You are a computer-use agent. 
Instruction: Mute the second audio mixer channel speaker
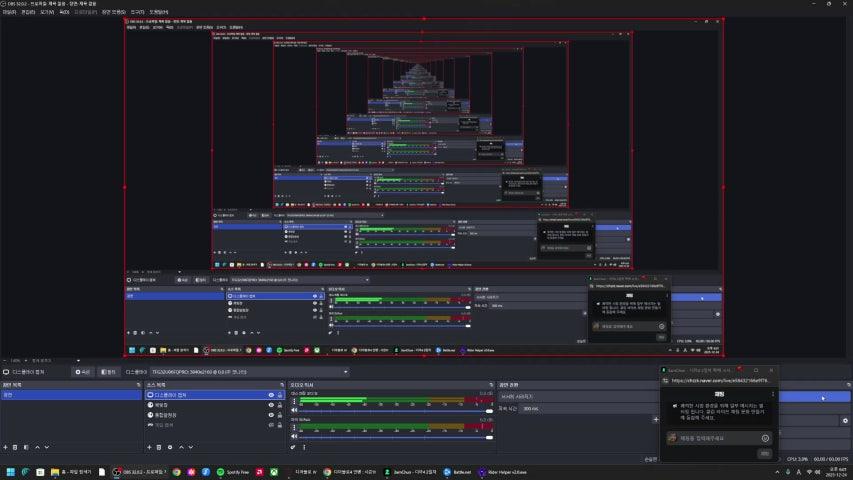pos(294,436)
